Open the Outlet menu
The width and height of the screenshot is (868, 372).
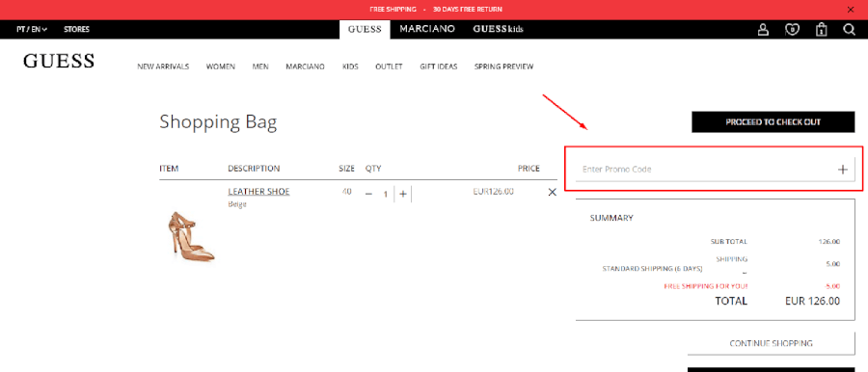point(390,66)
